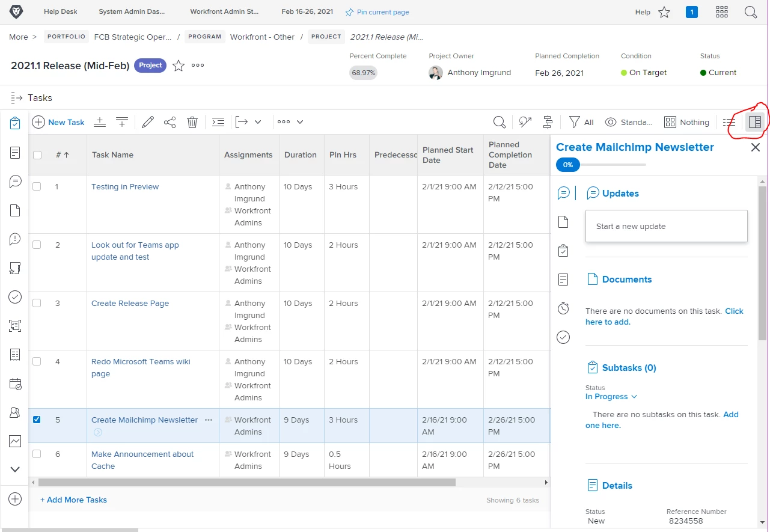This screenshot has height=532, width=770.
Task: Indent the selected task
Action: 218,122
